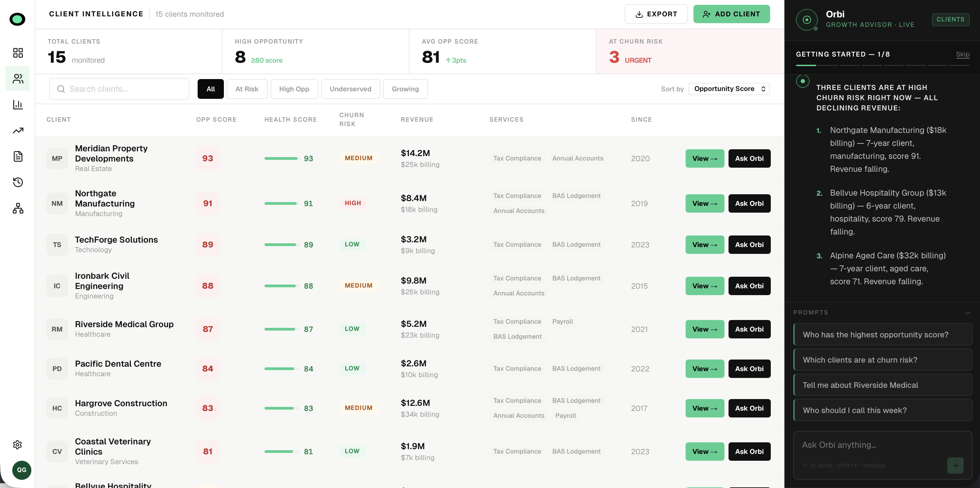Open the dashboard grid icon in sidebar
Image resolution: width=980 pixels, height=488 pixels.
[18, 52]
